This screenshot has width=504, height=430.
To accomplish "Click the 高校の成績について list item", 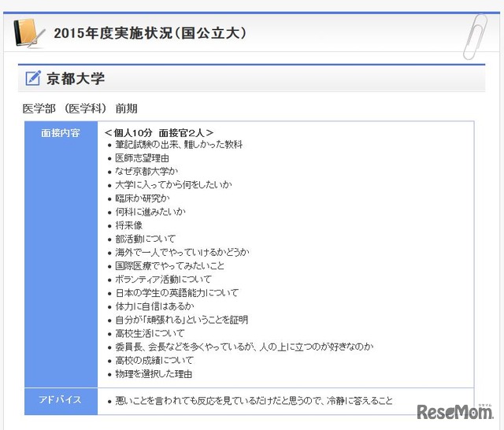I will coord(154,360).
